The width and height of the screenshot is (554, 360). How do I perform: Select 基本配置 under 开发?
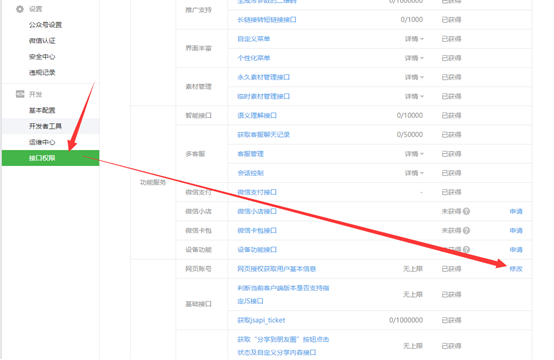pyautogui.click(x=42, y=110)
